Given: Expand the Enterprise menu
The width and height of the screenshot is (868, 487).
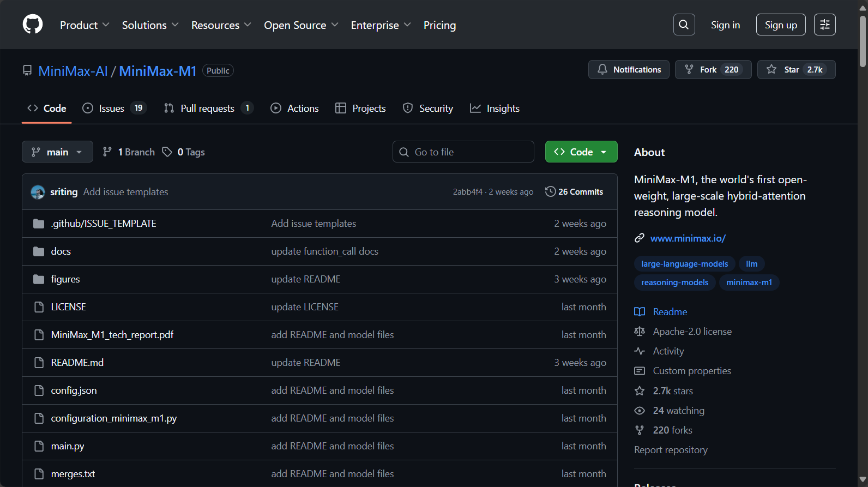Looking at the screenshot, I should (x=381, y=25).
